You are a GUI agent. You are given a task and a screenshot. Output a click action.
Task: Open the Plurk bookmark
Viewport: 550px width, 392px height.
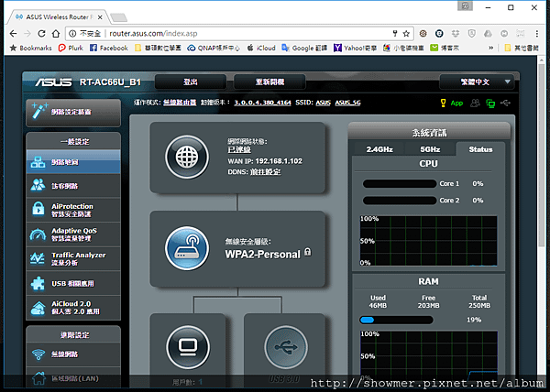(x=71, y=48)
